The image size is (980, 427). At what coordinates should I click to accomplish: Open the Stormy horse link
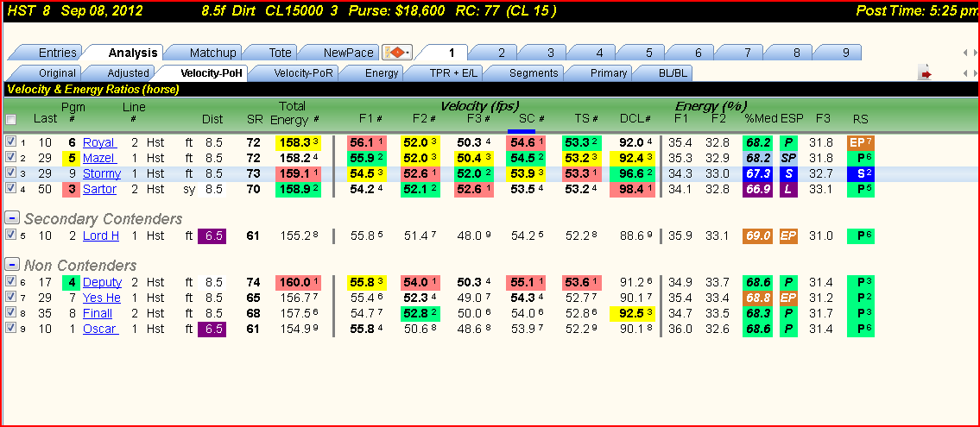click(102, 173)
